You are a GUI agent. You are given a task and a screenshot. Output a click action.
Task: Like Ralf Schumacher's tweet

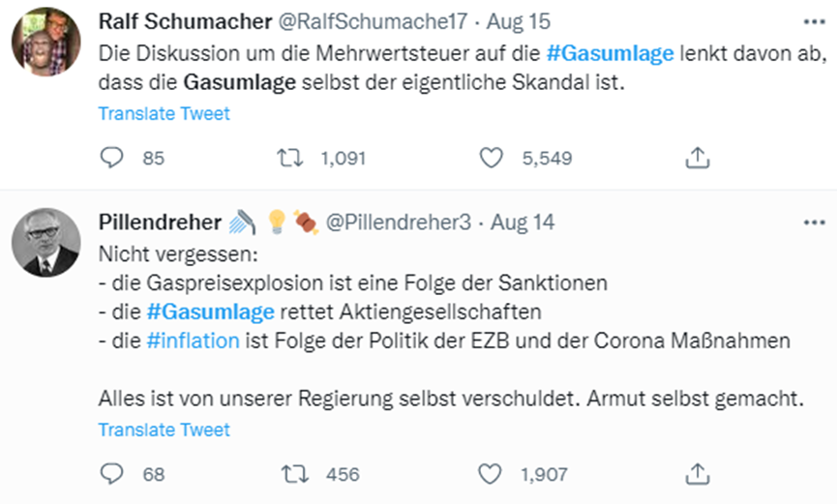click(492, 158)
